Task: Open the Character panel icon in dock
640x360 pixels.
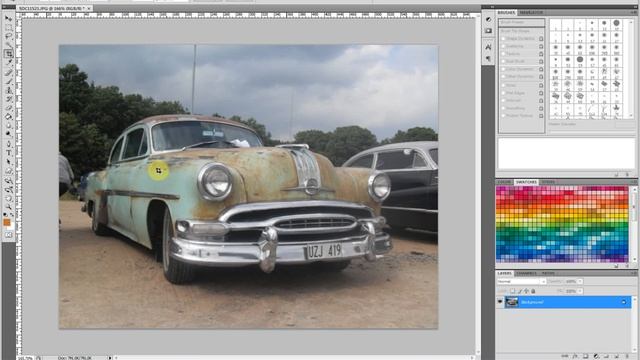Action: tap(488, 47)
